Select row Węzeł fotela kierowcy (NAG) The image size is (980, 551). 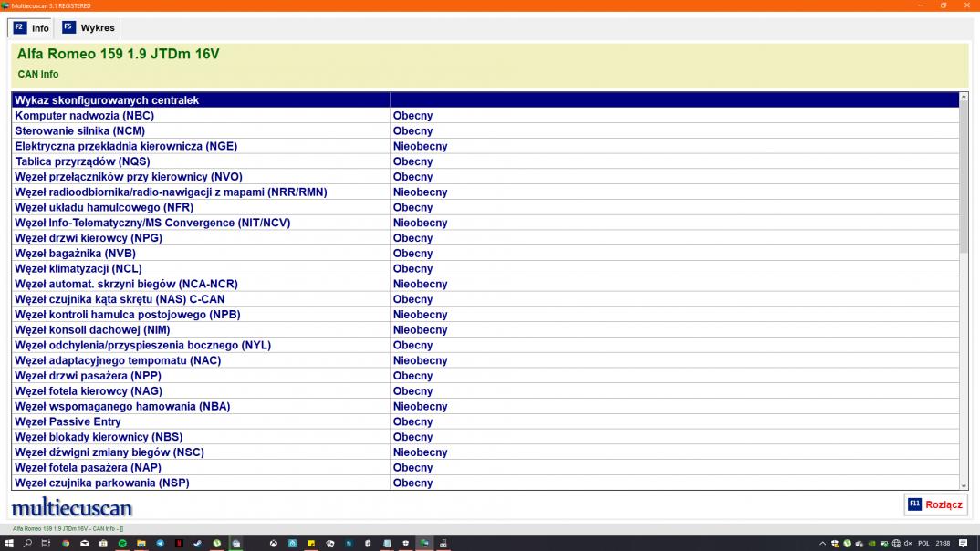tap(485, 391)
